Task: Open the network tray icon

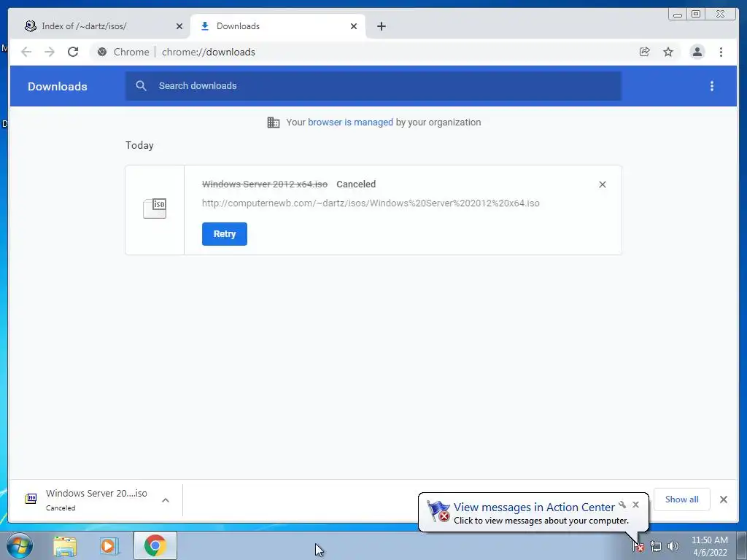Action: [x=656, y=547]
